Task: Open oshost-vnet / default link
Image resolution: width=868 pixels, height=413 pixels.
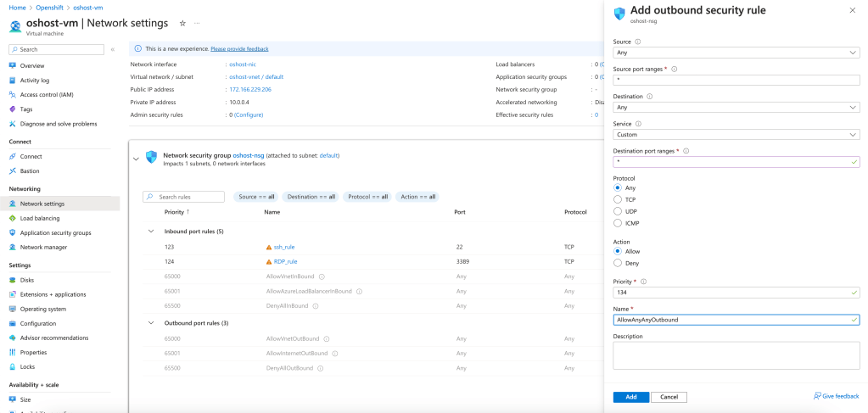Action: pos(256,77)
